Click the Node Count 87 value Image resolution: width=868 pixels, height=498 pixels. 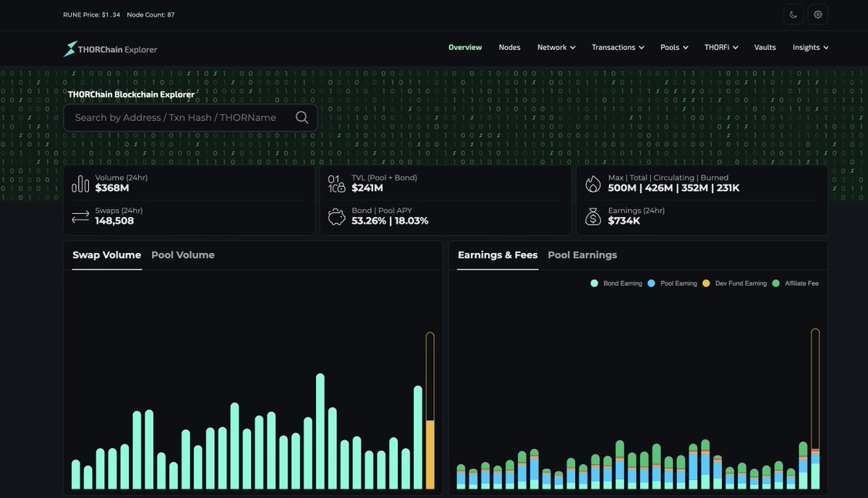(x=171, y=14)
